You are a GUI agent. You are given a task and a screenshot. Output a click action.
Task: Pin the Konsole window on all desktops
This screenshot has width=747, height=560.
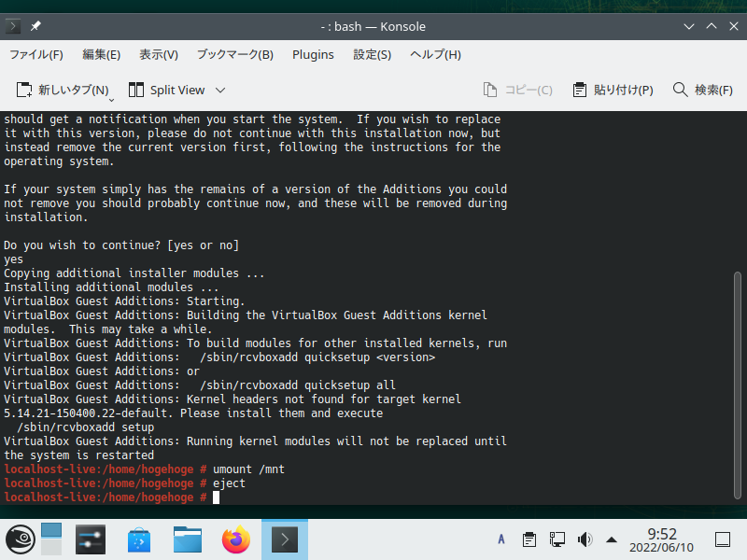coord(35,26)
